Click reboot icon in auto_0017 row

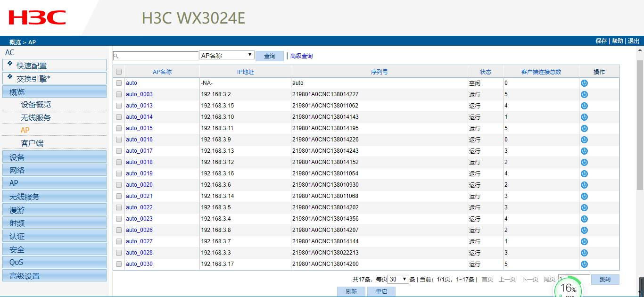584,151
